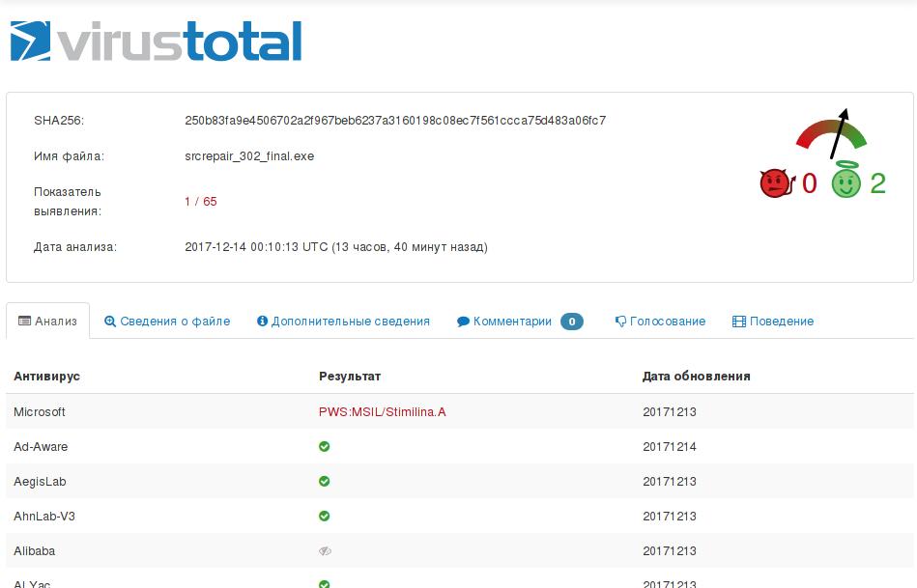Click the comment bubble icon next to Комментарии

pyautogui.click(x=463, y=321)
